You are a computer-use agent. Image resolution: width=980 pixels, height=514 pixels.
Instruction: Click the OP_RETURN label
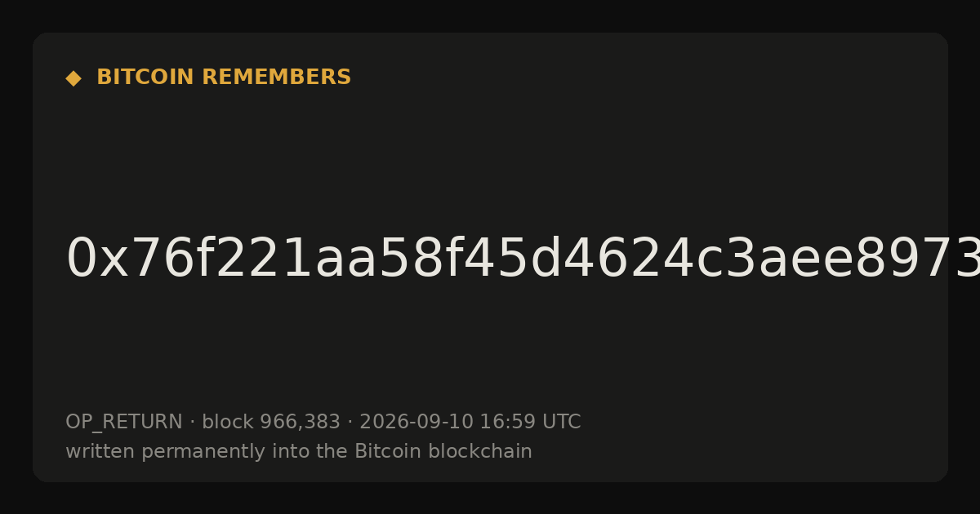pyautogui.click(x=124, y=423)
